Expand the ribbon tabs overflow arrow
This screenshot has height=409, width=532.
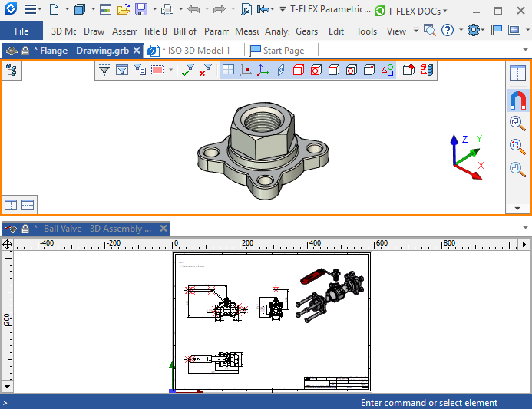click(x=416, y=30)
